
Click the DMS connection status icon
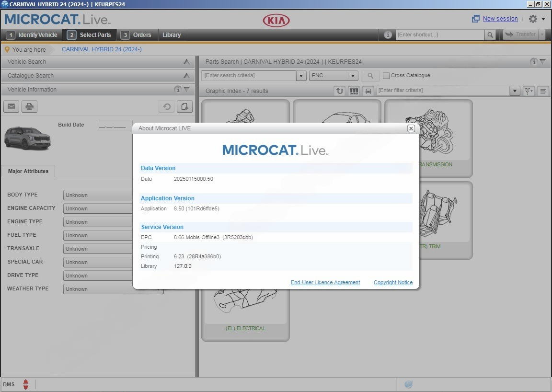26,384
